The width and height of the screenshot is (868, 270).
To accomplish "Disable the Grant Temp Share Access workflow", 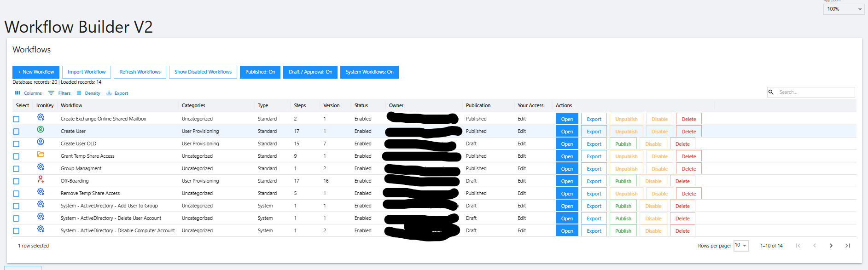I will pyautogui.click(x=659, y=156).
